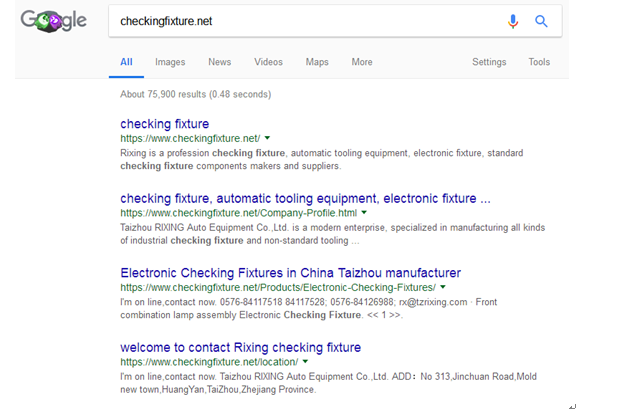Show the search Tools options

[x=539, y=62]
